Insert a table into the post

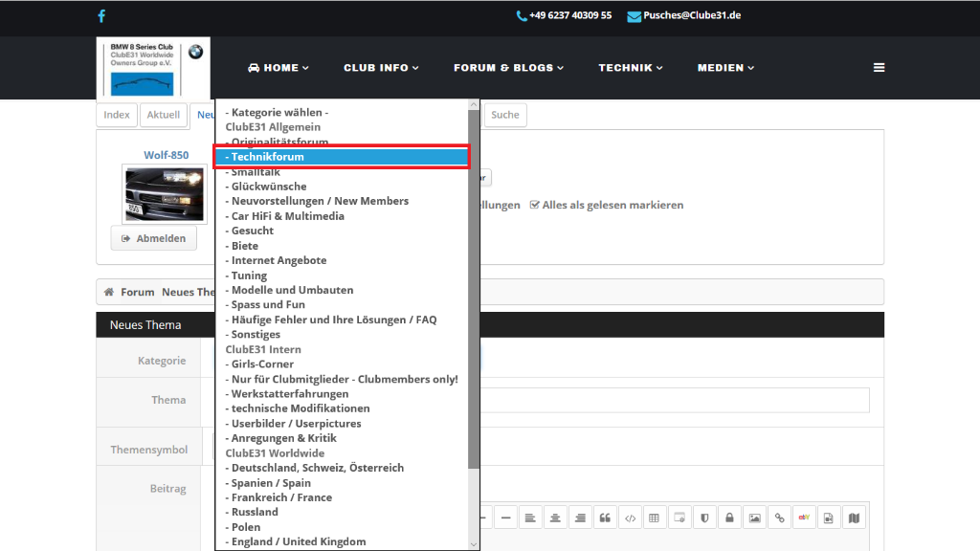655,518
